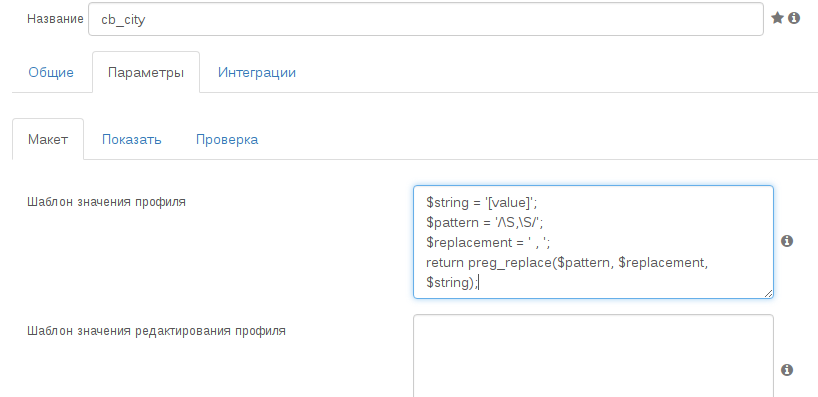Place the cursor on the $replacement code line
The image size is (818, 397).
[488, 243]
